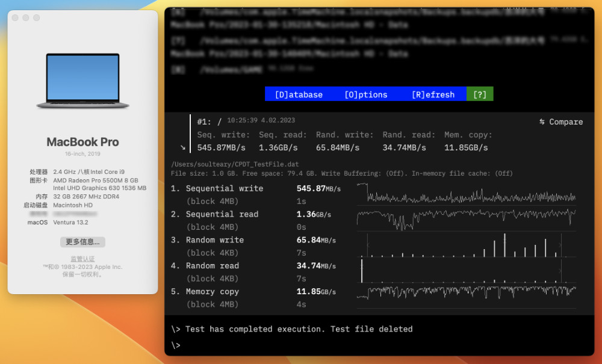Click the detailed result 34.74MB/s
The width and height of the screenshot is (602, 364).
(316, 266)
